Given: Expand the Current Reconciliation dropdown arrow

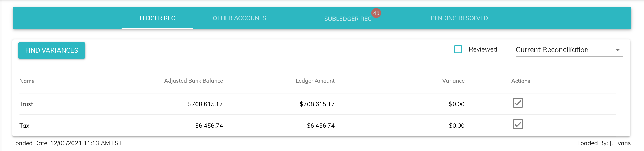Looking at the screenshot, I should click(x=618, y=50).
